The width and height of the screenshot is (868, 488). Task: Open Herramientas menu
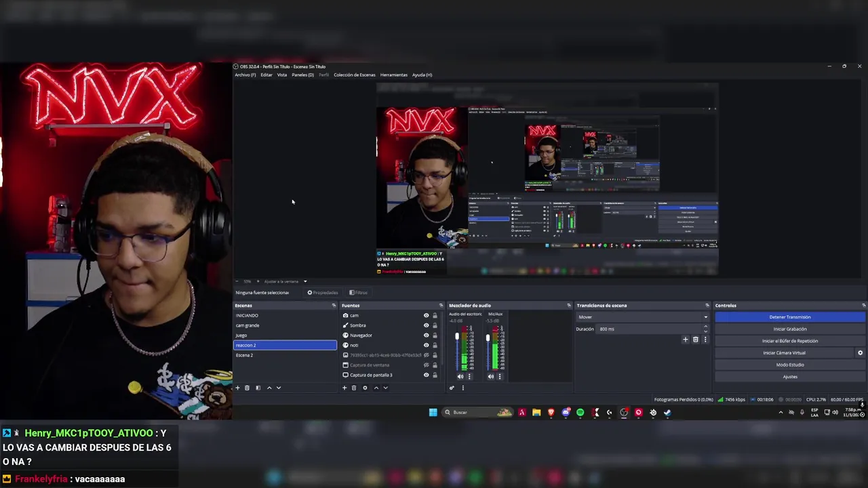pos(394,75)
